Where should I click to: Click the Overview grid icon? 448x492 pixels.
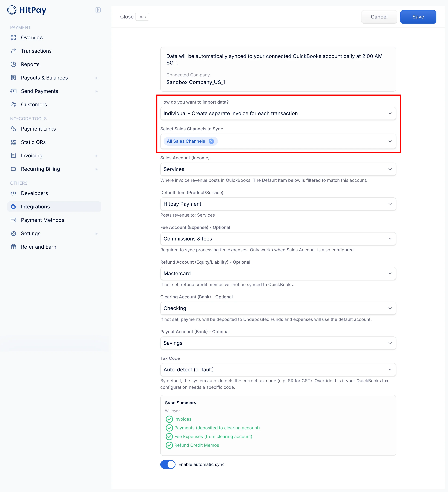pos(13,38)
